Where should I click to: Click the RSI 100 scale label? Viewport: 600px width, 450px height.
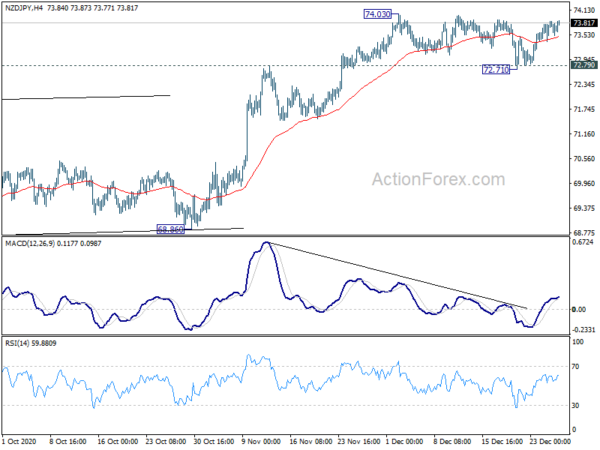[577, 342]
